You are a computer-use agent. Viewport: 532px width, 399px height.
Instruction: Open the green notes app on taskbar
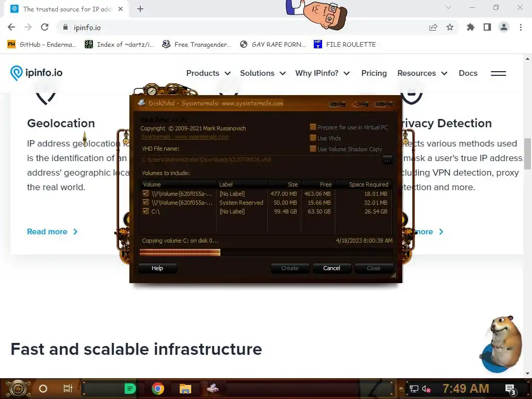pyautogui.click(x=130, y=389)
